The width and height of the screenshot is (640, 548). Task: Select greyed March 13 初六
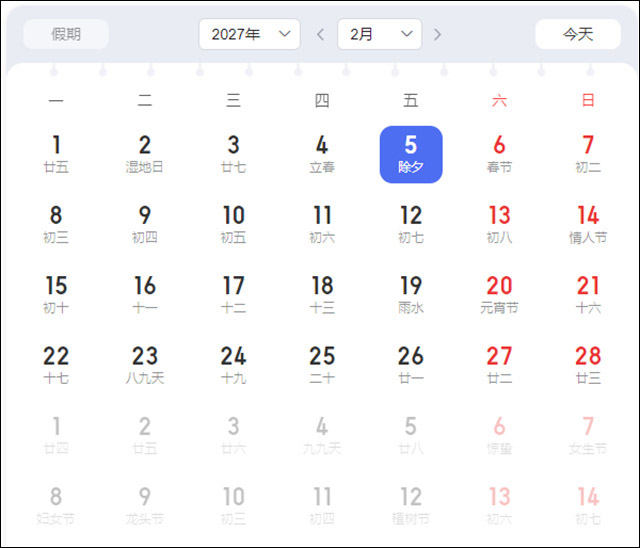(x=500, y=507)
